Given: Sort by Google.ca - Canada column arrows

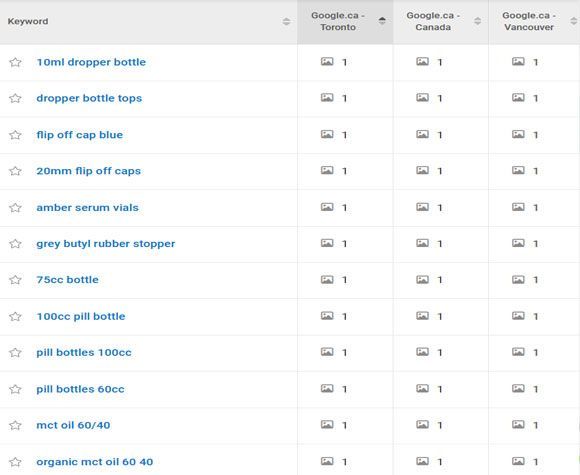Looking at the screenshot, I should tap(478, 21).
